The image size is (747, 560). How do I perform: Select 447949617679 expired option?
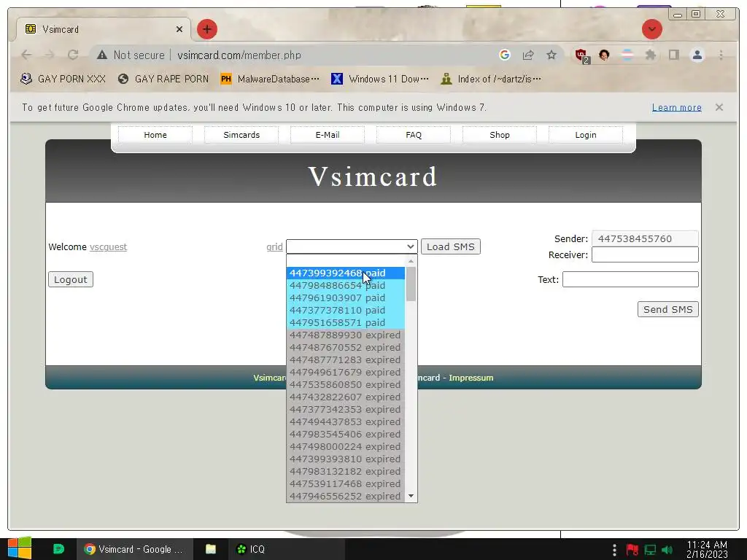coord(346,372)
